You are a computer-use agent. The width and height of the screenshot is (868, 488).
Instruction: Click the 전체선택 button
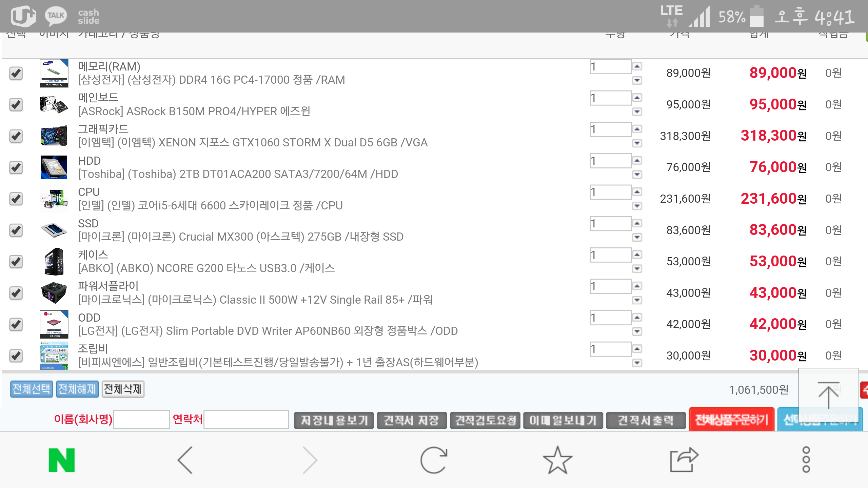(x=32, y=389)
